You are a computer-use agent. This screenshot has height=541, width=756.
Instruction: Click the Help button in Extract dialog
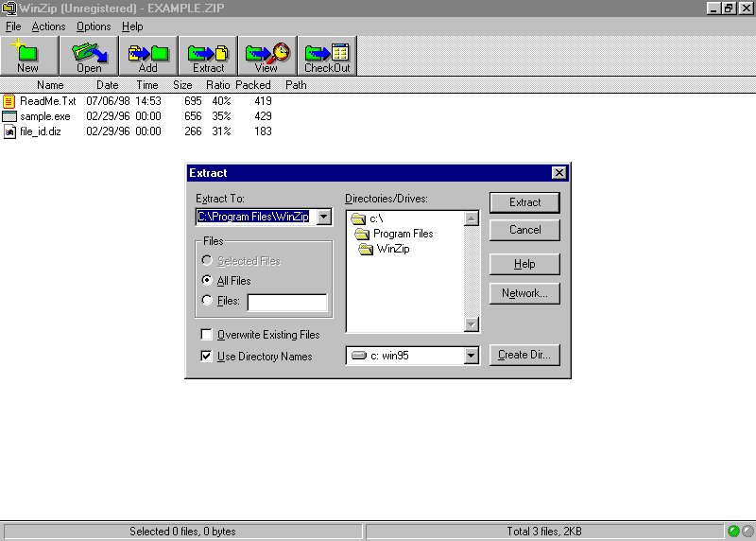pos(524,265)
